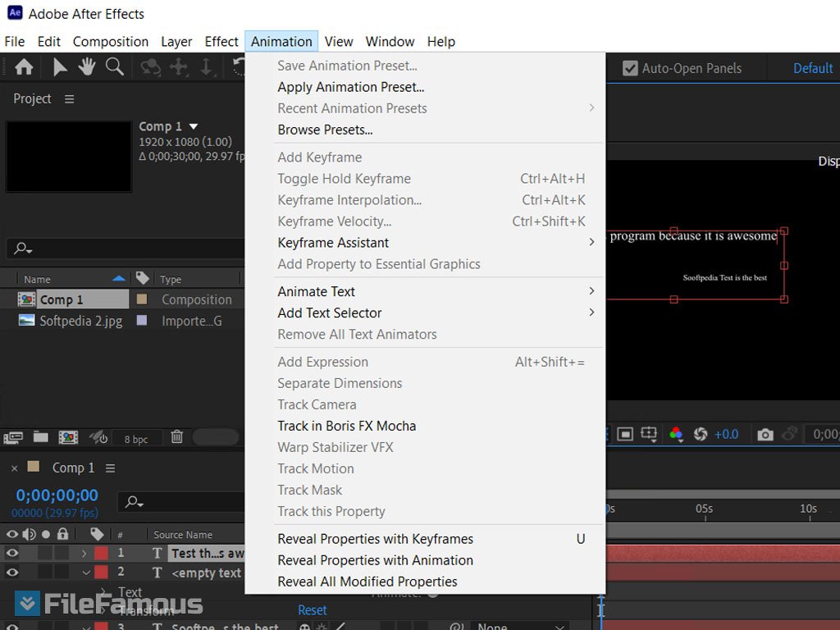This screenshot has height=630, width=840.
Task: Select the Zoom magnifier tool
Action: (115, 67)
